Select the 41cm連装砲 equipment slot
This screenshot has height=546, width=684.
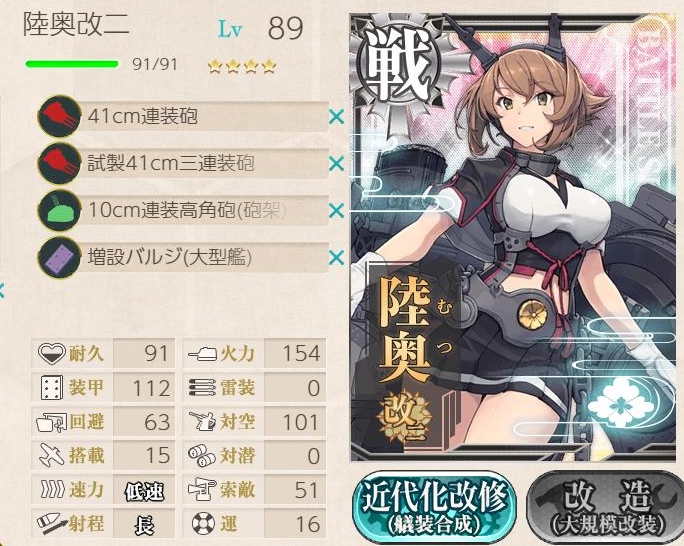(205, 116)
